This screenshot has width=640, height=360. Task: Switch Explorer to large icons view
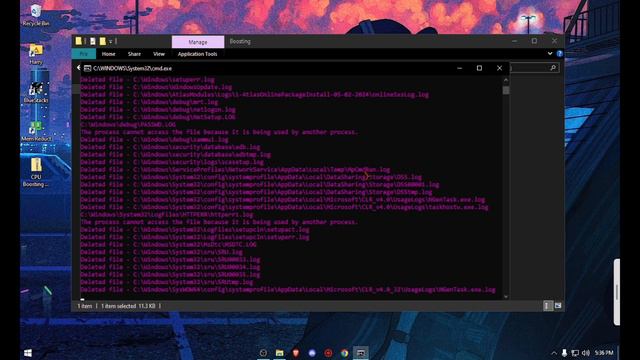click(x=558, y=306)
